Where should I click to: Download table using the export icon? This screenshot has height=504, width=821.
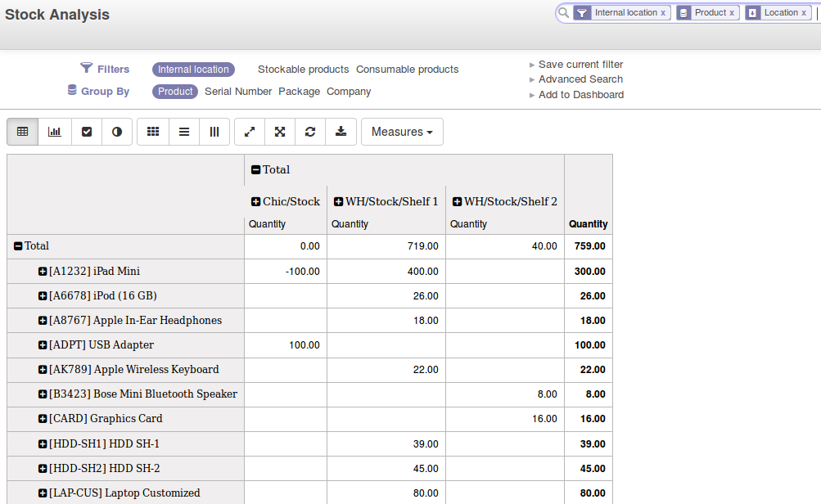(341, 132)
